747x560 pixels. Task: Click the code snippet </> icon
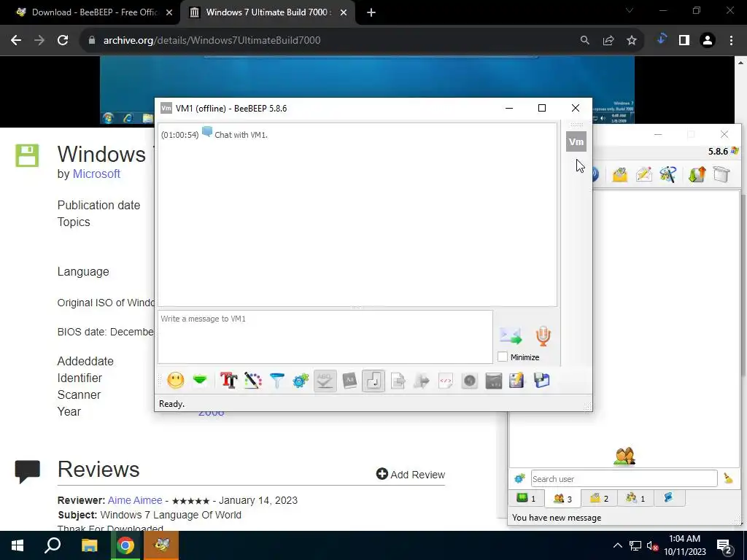pyautogui.click(x=446, y=381)
